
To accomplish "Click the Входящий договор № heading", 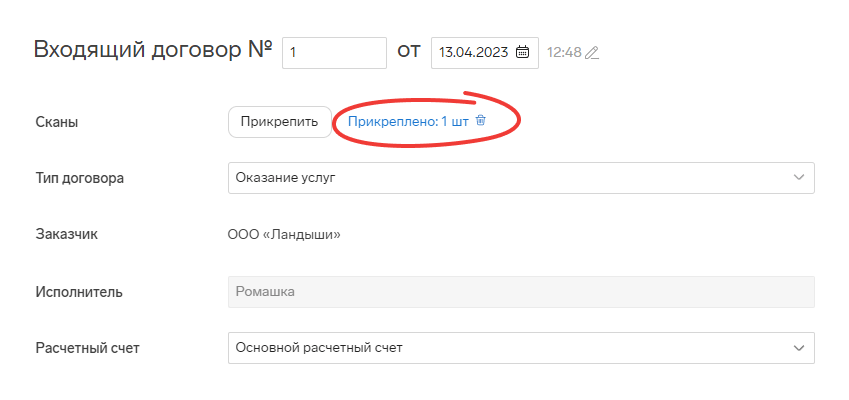I will (x=153, y=50).
